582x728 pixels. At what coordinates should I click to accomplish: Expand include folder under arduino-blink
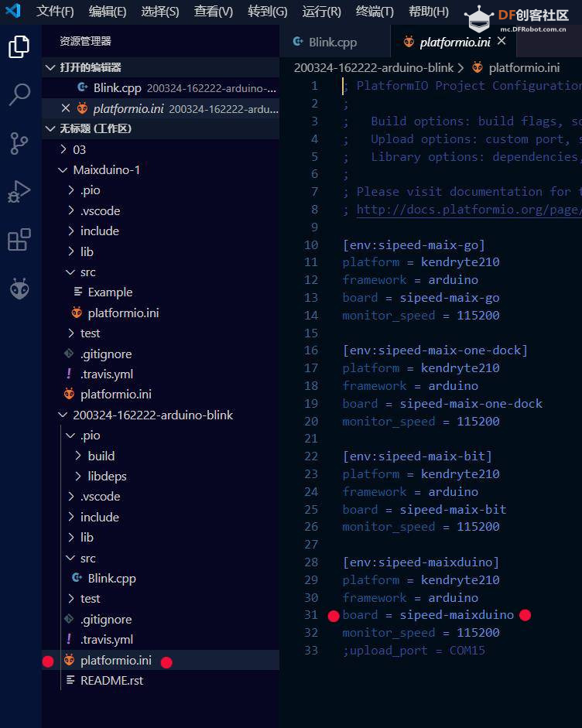tap(161, 517)
